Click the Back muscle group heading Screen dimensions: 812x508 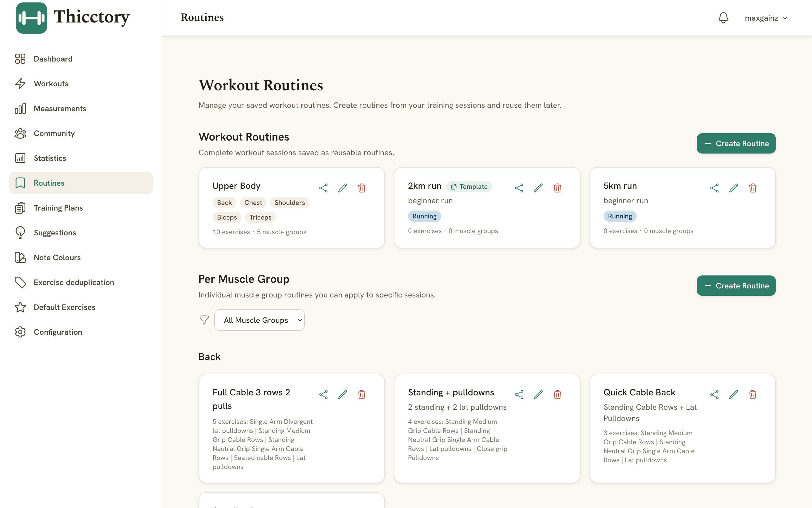click(x=209, y=356)
